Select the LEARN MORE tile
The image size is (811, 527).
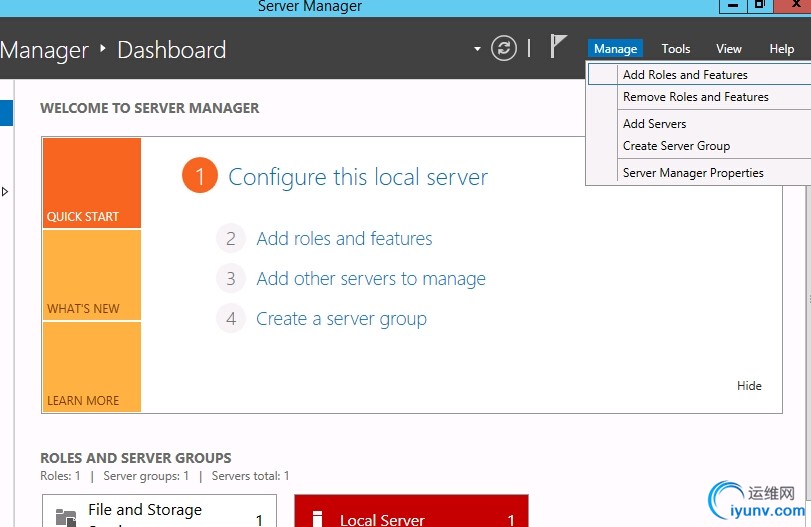[92, 367]
